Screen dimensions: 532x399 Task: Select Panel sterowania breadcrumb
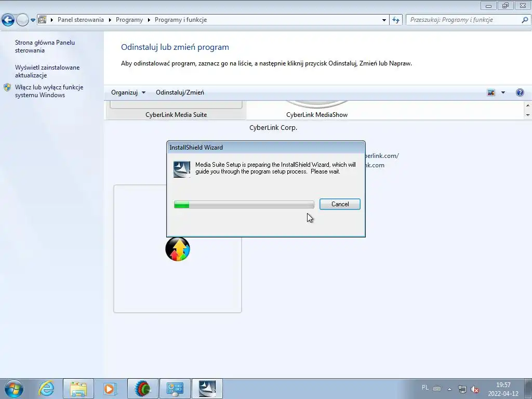click(81, 20)
